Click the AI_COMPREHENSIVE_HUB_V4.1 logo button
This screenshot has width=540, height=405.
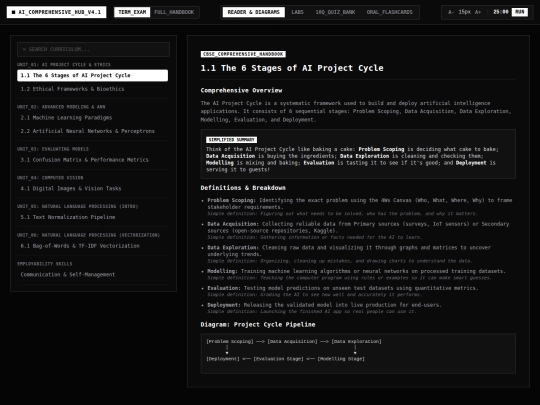point(56,12)
